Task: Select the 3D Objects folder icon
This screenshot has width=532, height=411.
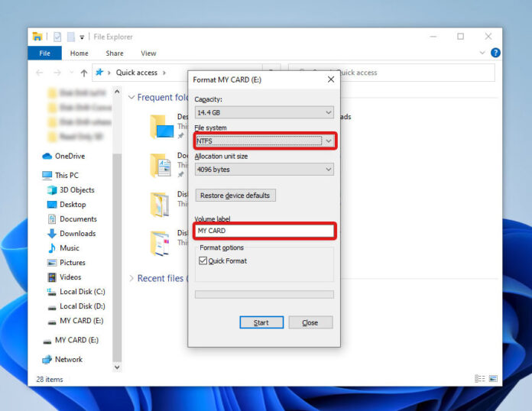Action: tap(52, 190)
